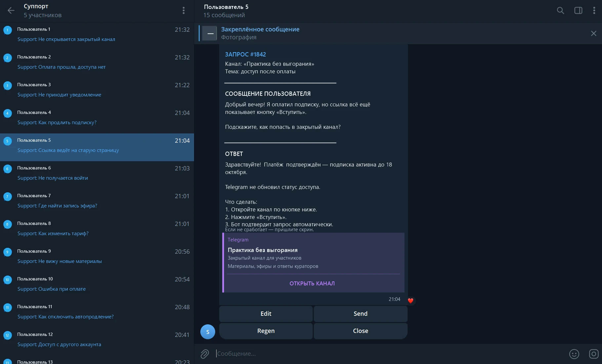Open the ЗАПРОС #1842 header link
This screenshot has height=364, width=602.
pos(245,55)
